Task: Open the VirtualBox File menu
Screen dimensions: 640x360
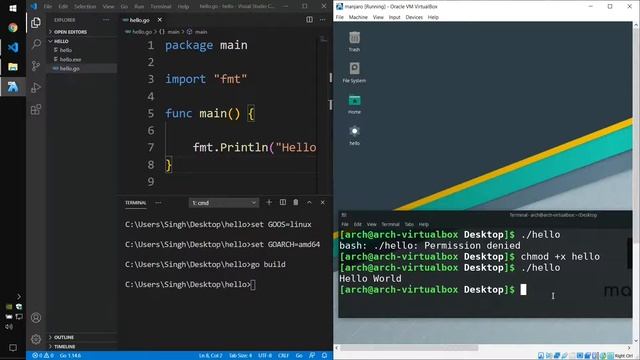Action: pyautogui.click(x=340, y=17)
